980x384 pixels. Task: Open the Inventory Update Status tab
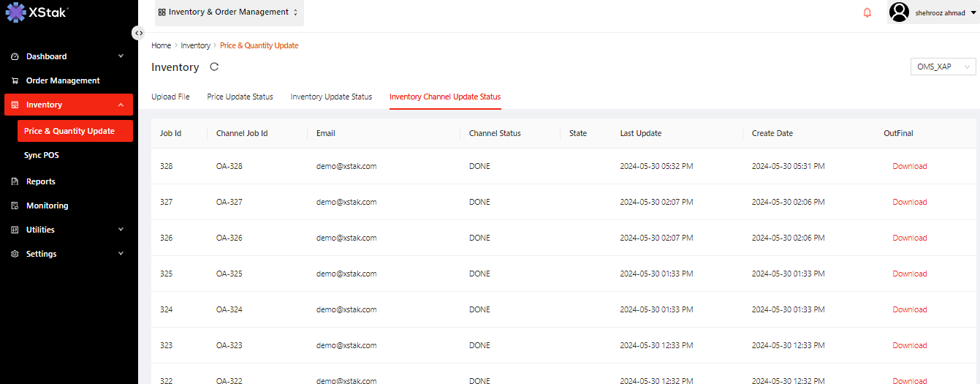(x=331, y=97)
